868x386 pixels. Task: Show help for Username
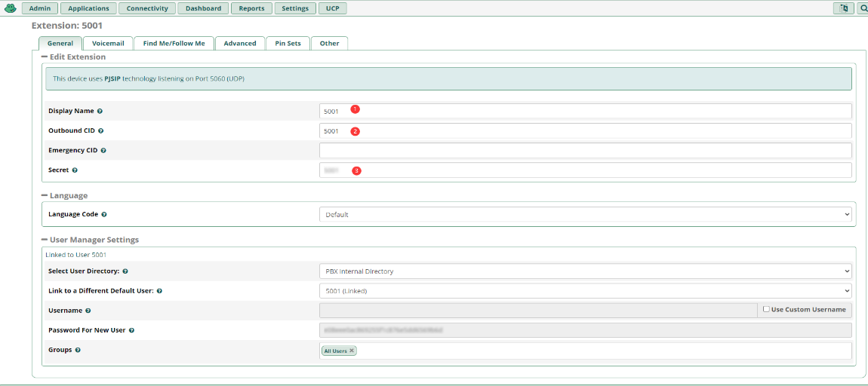point(88,311)
